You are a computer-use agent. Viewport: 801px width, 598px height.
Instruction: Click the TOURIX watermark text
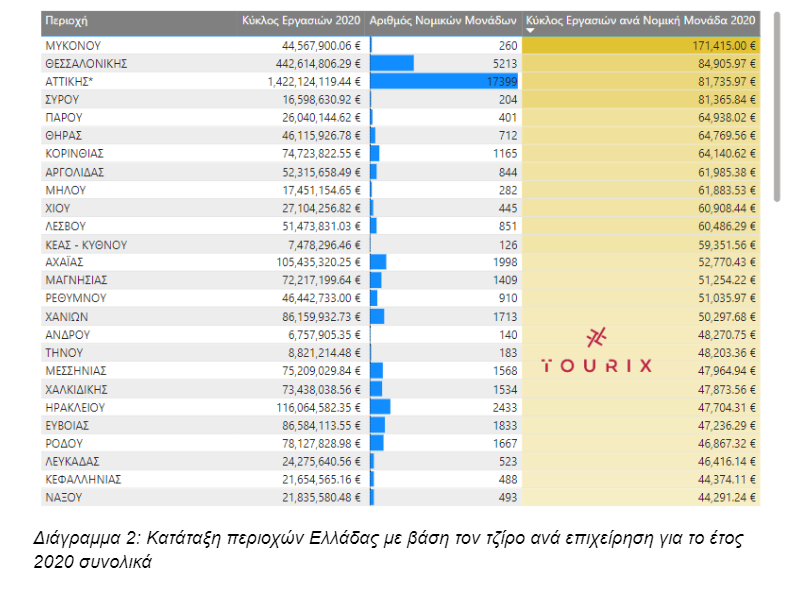click(596, 366)
